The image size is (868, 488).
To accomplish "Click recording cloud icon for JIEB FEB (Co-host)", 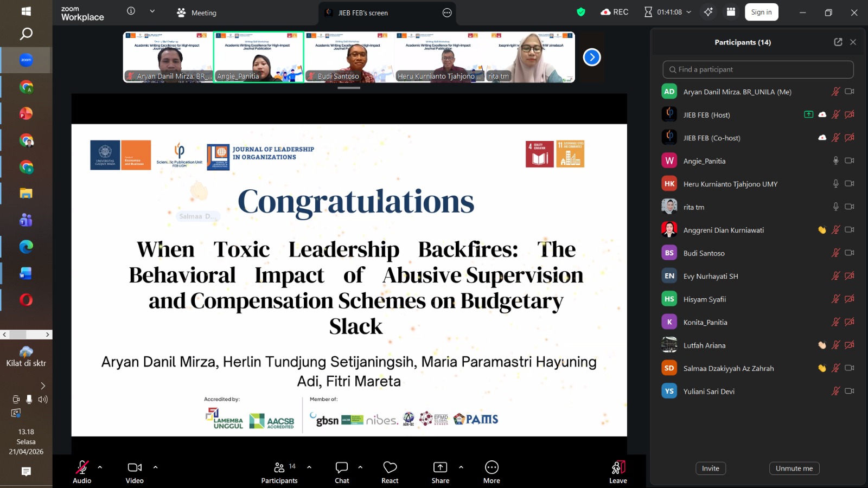I will point(822,138).
